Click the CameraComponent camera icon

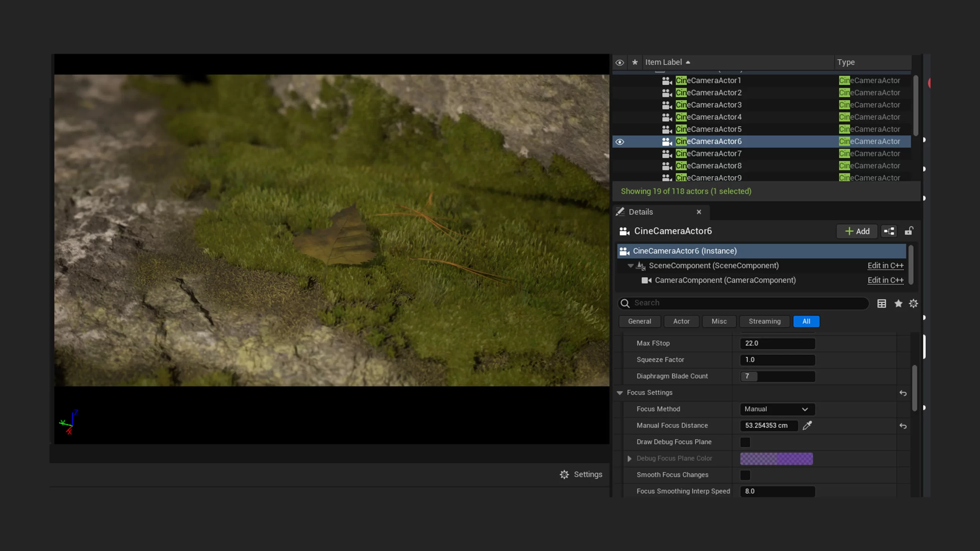pos(647,280)
